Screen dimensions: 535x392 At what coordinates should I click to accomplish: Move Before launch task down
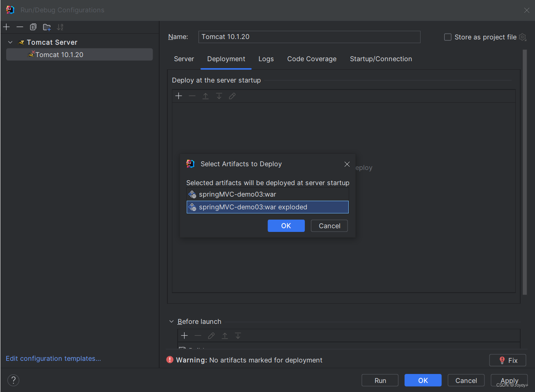238,336
